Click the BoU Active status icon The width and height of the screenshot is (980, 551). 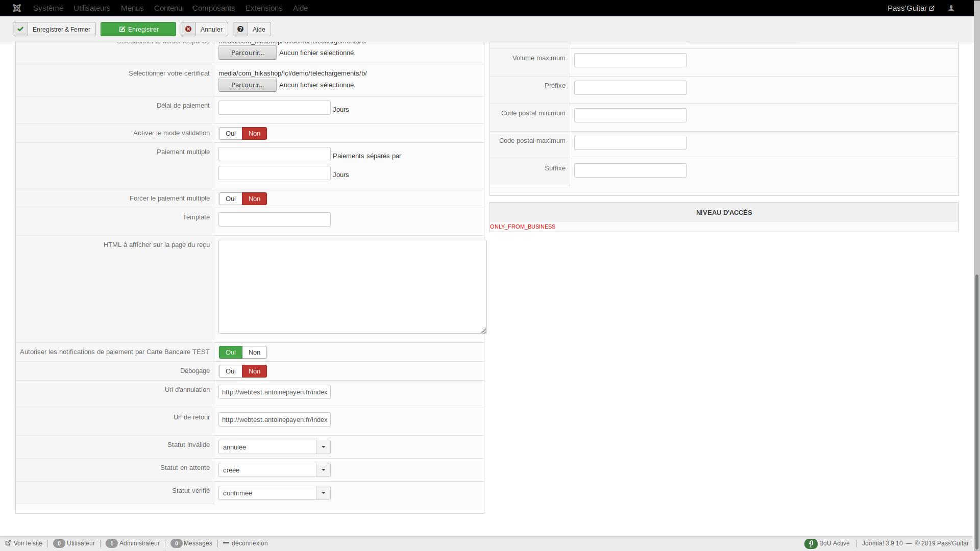point(811,543)
